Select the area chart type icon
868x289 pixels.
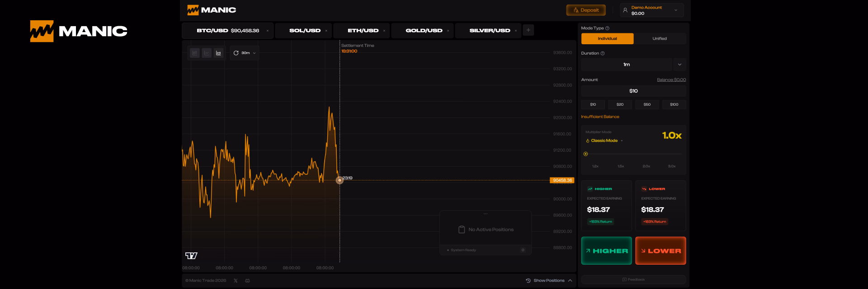218,53
